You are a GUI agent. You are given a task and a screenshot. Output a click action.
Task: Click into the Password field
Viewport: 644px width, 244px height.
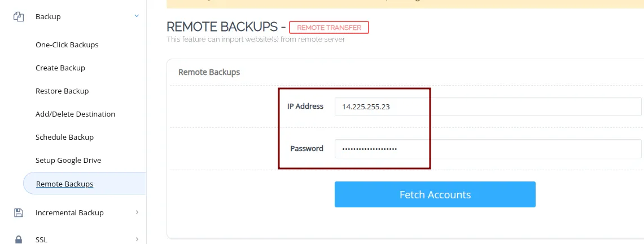pyautogui.click(x=488, y=149)
